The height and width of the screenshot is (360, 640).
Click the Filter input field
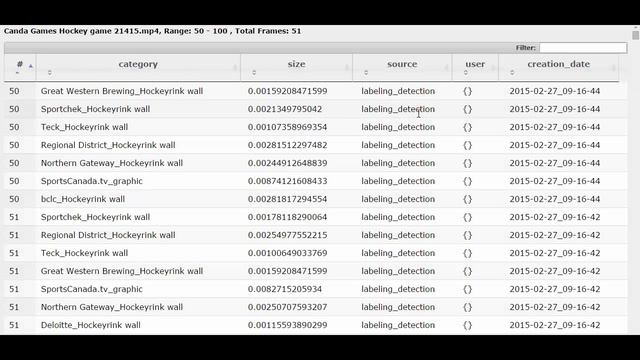click(583, 48)
